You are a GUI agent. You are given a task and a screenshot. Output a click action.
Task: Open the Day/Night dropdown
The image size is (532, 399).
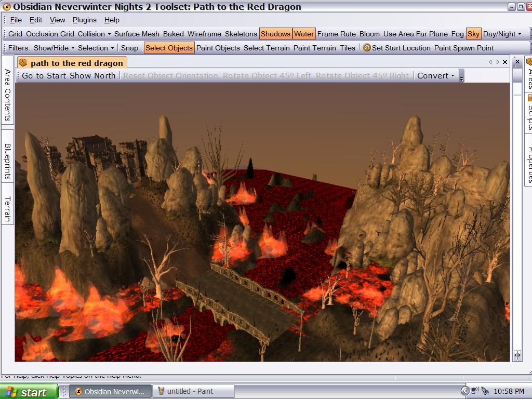click(x=502, y=34)
